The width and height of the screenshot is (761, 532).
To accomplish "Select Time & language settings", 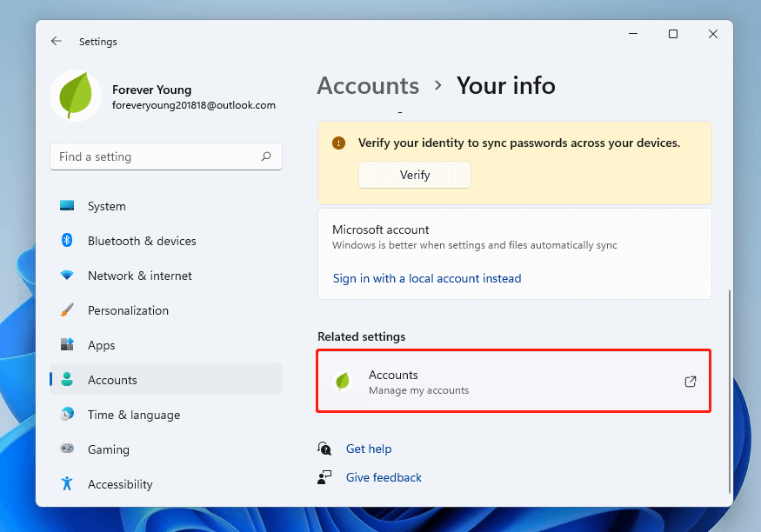I will click(x=135, y=415).
